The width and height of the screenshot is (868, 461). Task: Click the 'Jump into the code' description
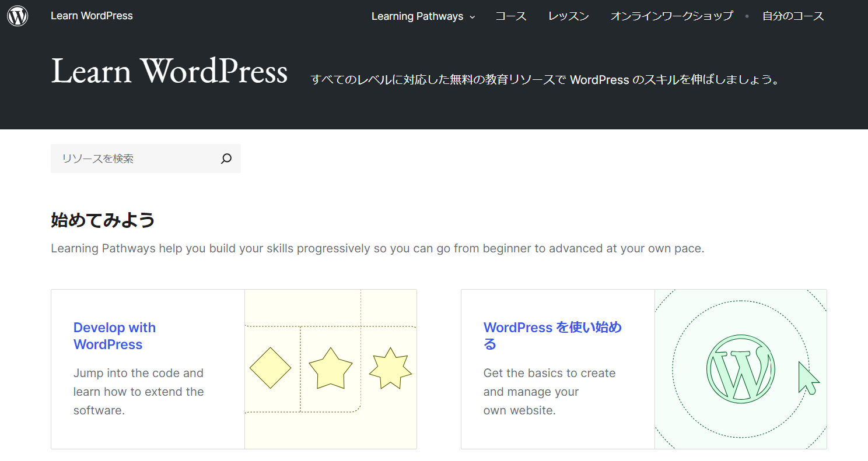click(138, 392)
